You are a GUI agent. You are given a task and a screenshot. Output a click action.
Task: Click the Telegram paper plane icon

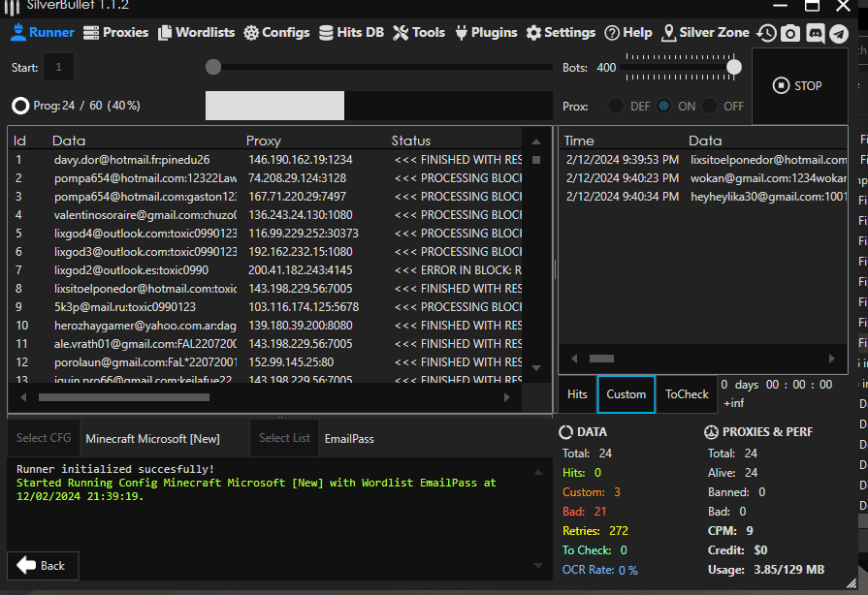click(839, 34)
